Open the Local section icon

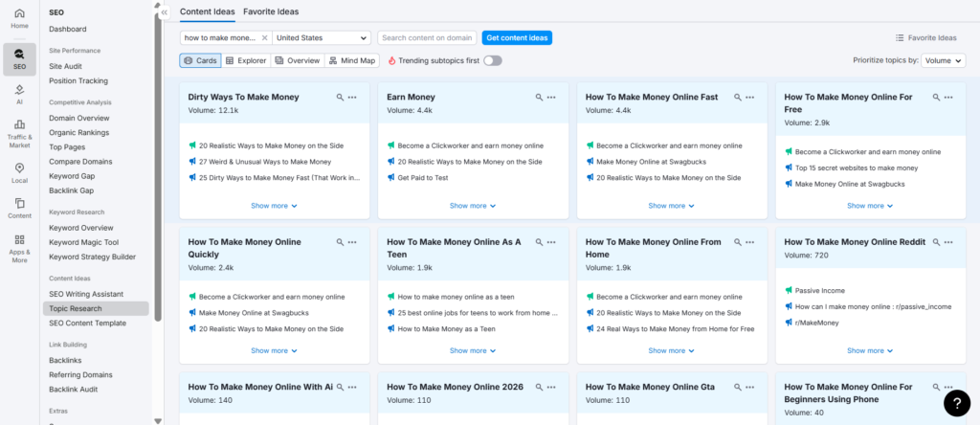19,173
